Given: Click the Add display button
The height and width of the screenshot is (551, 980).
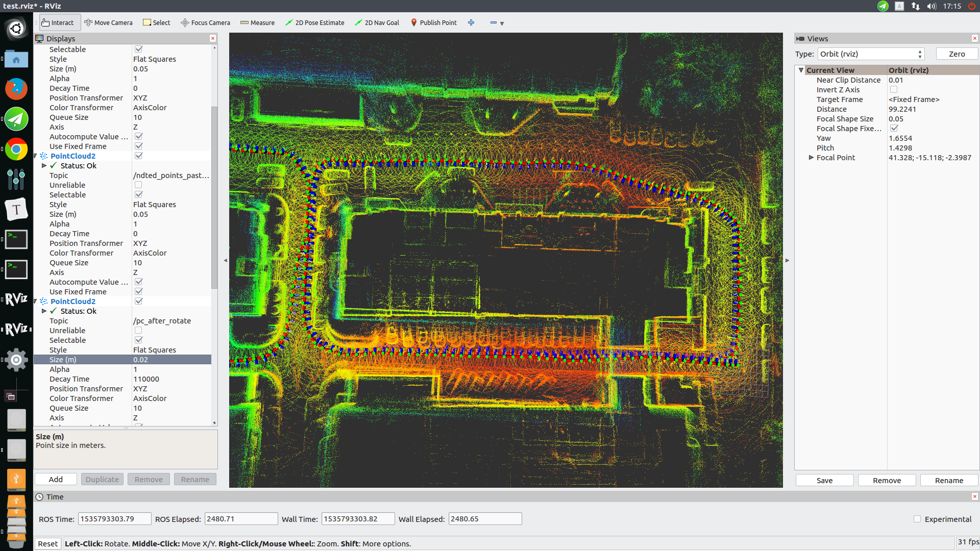Looking at the screenshot, I should pos(56,480).
